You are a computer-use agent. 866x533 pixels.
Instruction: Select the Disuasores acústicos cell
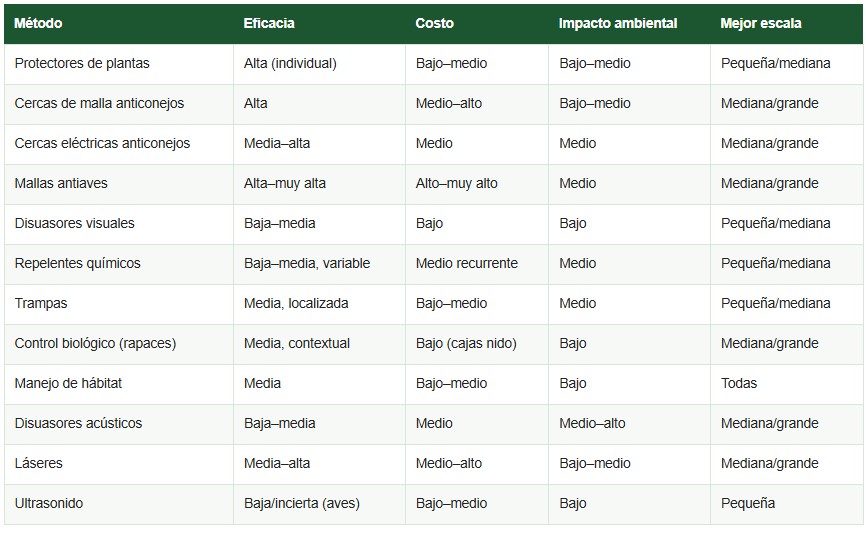[119, 424]
